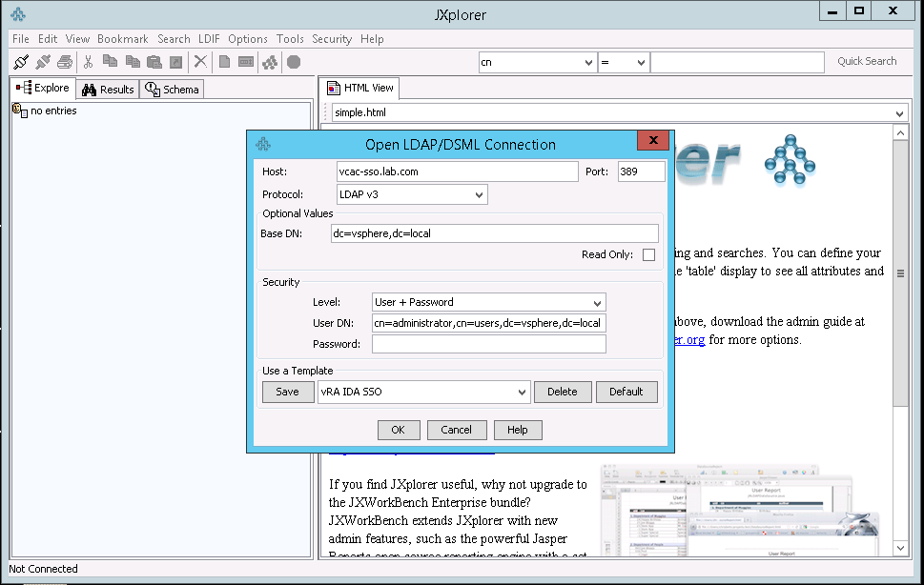Open the Edit menu

(x=48, y=39)
